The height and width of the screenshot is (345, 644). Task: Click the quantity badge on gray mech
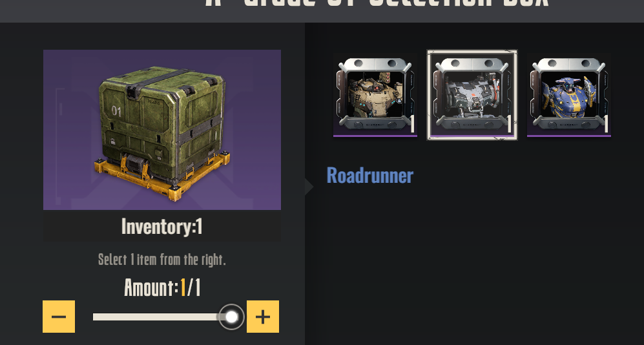[509, 124]
